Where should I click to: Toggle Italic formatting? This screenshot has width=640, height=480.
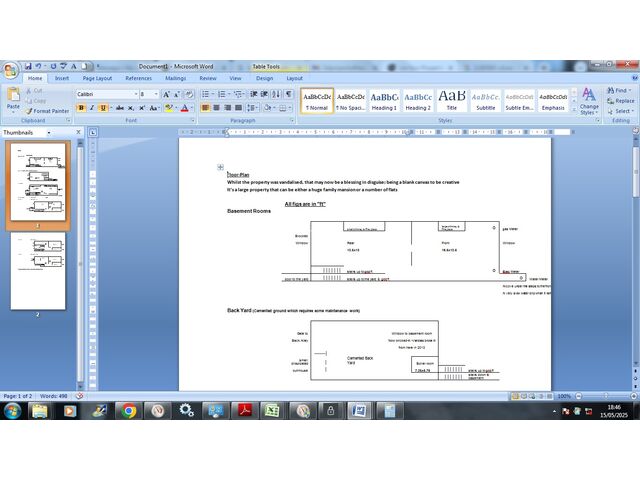tap(92, 108)
